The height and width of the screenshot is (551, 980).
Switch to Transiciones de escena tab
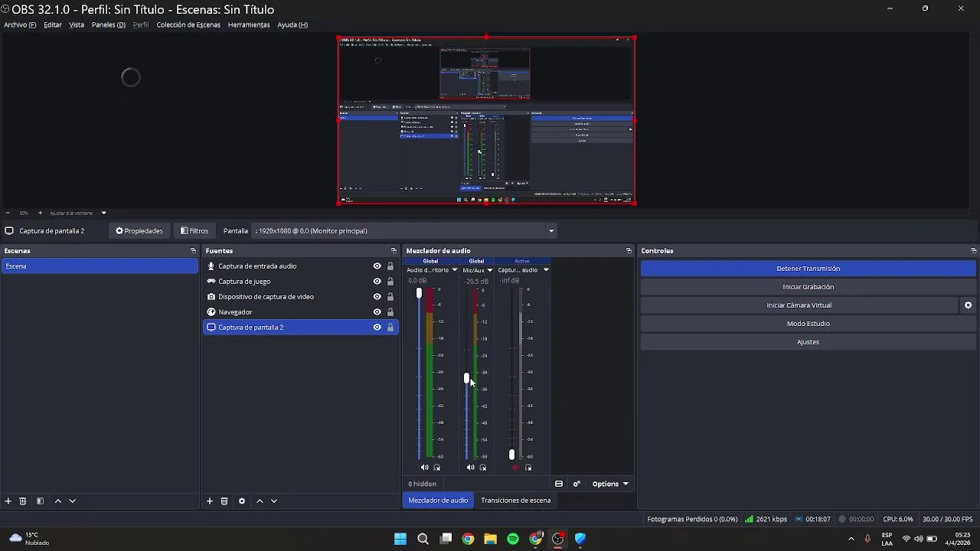click(x=516, y=500)
